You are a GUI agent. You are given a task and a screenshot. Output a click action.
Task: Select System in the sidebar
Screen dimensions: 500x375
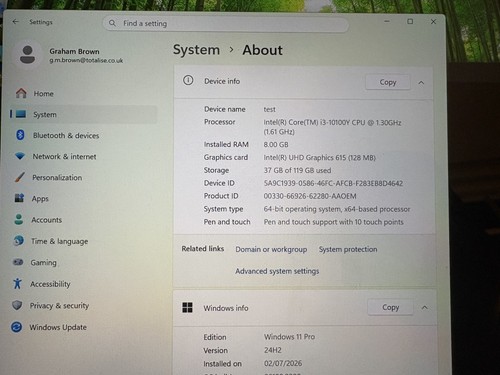(x=83, y=114)
